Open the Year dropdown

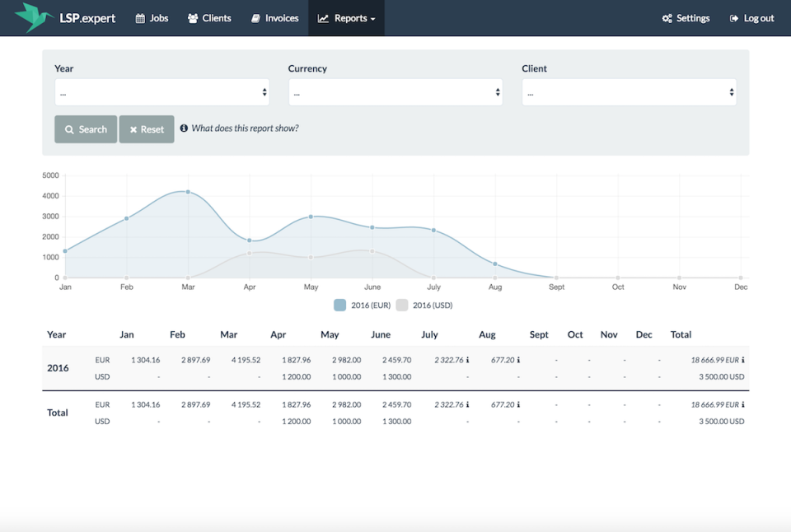(161, 91)
